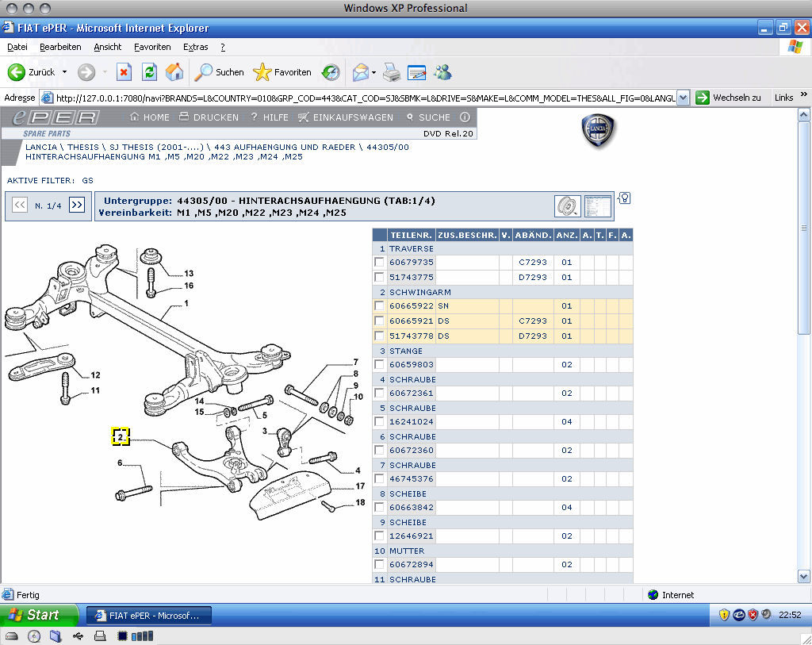Click the IE Forward arrow button
The width and height of the screenshot is (812, 645).
86,72
